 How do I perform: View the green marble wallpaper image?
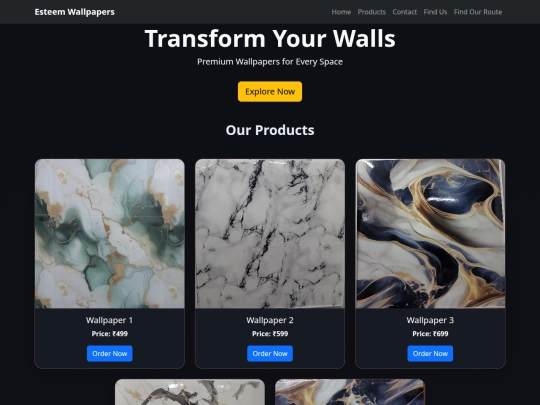coord(110,233)
